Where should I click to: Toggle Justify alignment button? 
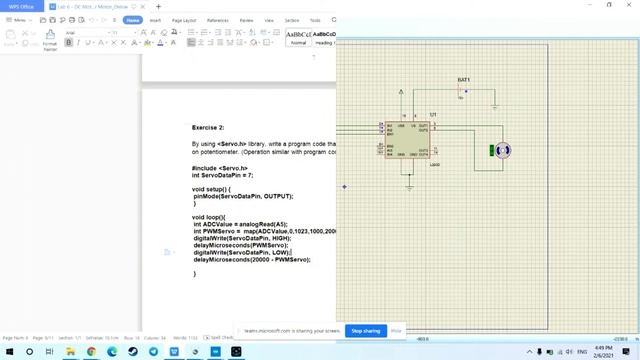220,42
